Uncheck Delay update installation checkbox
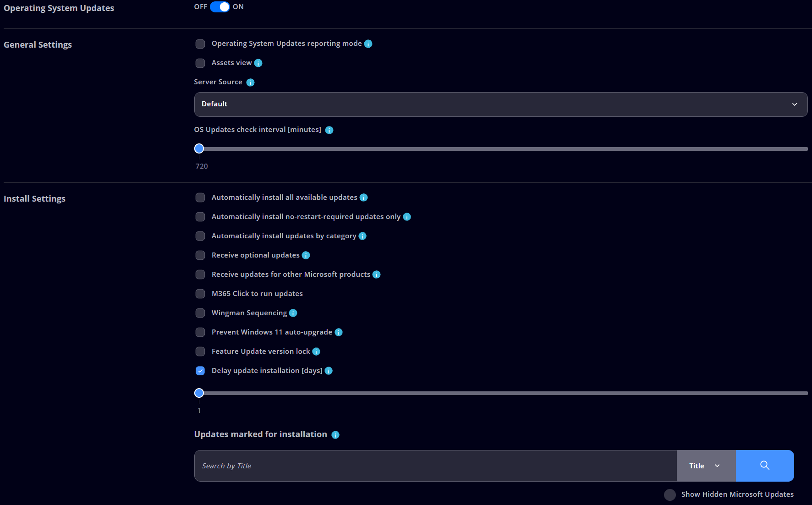Screen dimensions: 812x505 point(200,371)
